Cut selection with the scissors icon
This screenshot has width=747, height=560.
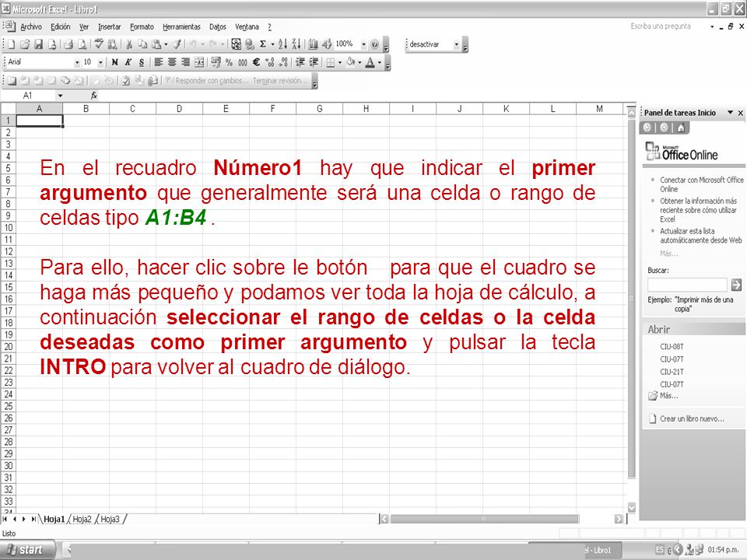128,44
